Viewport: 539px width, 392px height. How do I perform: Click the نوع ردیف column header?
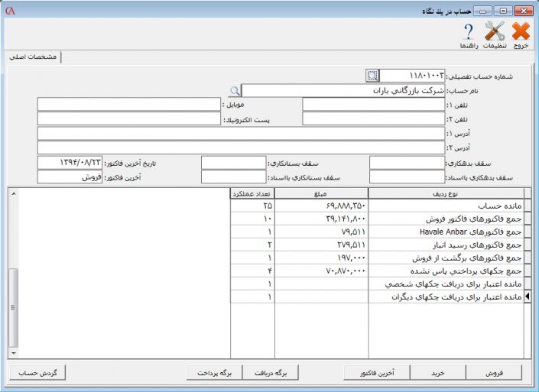pos(444,193)
